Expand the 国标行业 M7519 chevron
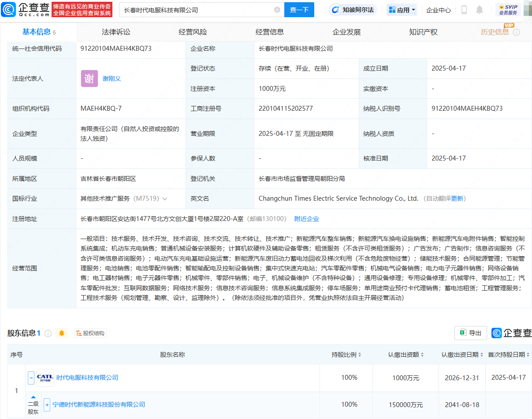The height and width of the screenshot is (419, 532). point(165,199)
